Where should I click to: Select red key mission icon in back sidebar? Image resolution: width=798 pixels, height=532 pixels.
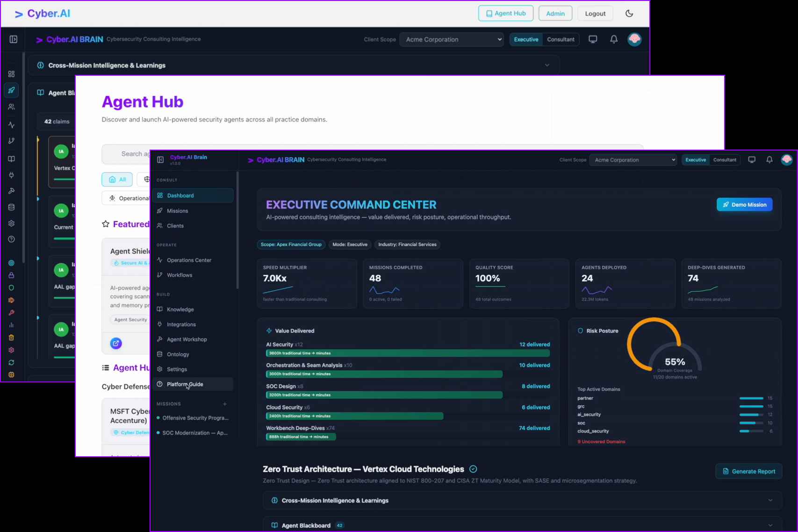(x=11, y=313)
